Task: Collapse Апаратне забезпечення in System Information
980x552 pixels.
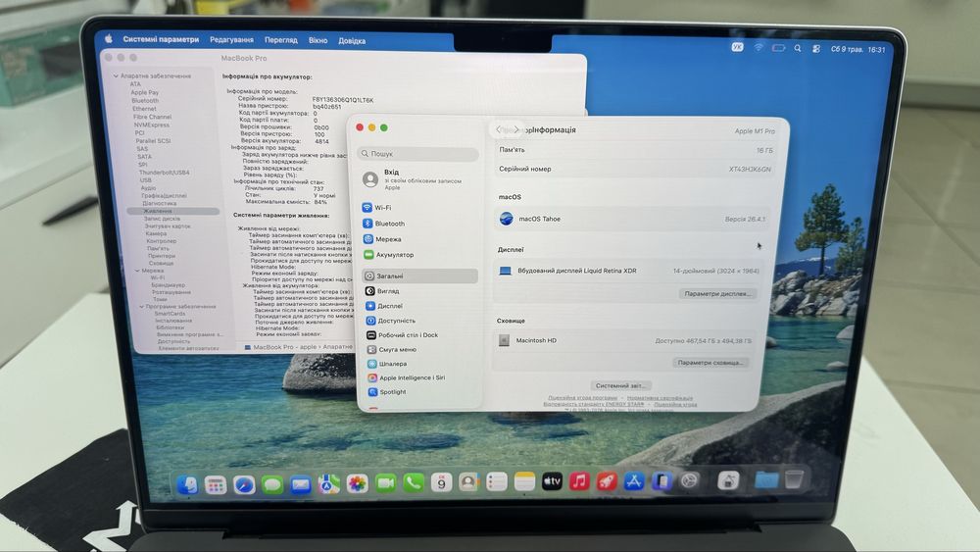Action: pos(116,75)
